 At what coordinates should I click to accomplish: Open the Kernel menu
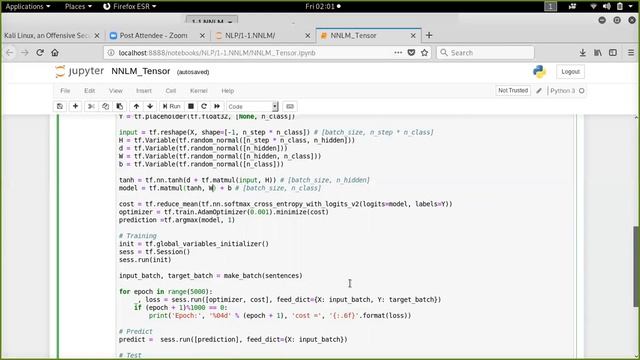coord(199,91)
